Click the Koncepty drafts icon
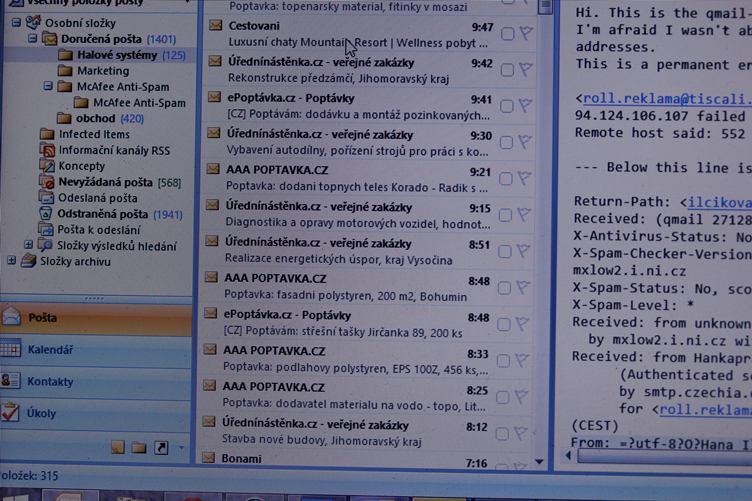Viewport: 752px width, 501px height. click(x=47, y=166)
